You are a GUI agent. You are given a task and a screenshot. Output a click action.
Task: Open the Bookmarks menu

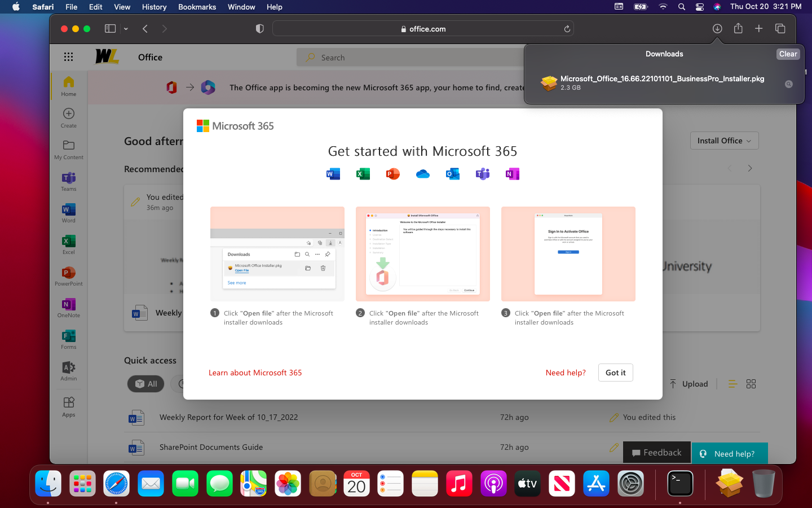click(197, 7)
